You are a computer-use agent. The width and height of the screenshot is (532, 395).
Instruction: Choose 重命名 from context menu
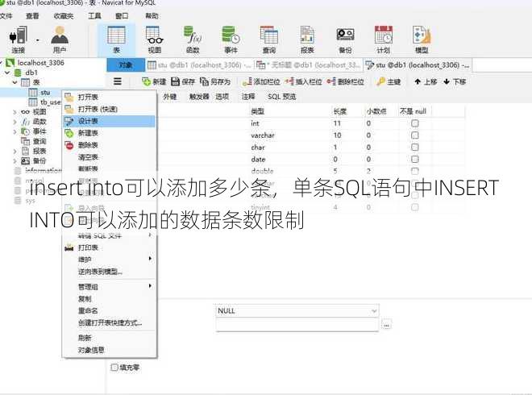(110, 310)
